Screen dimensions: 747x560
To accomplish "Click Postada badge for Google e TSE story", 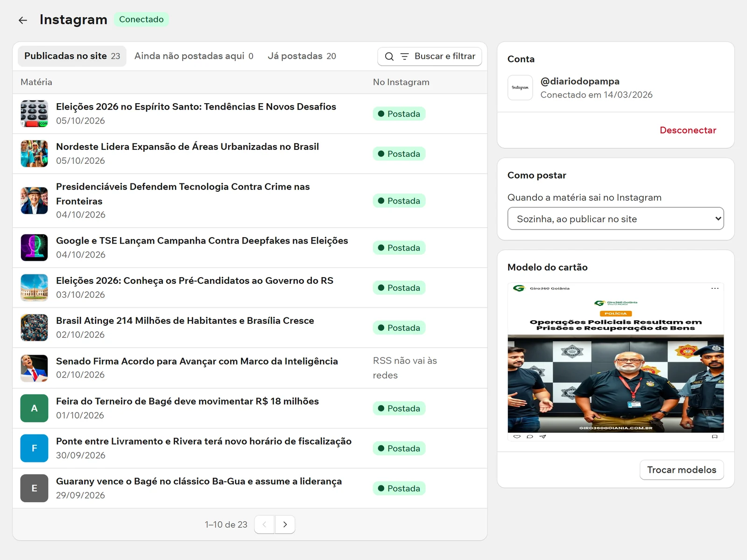I will [399, 248].
